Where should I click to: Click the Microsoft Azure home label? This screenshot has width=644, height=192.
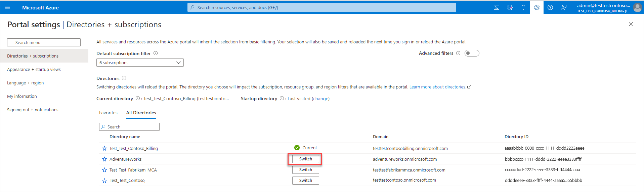tap(40, 7)
